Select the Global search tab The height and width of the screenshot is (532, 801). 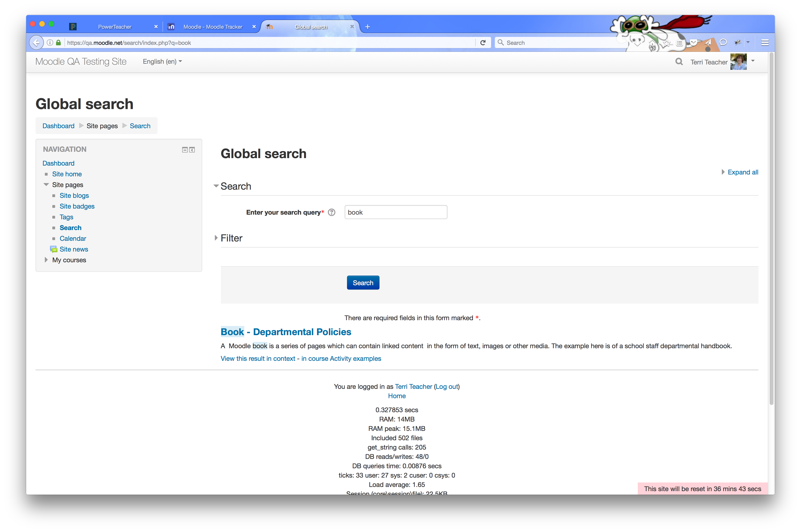coord(311,27)
